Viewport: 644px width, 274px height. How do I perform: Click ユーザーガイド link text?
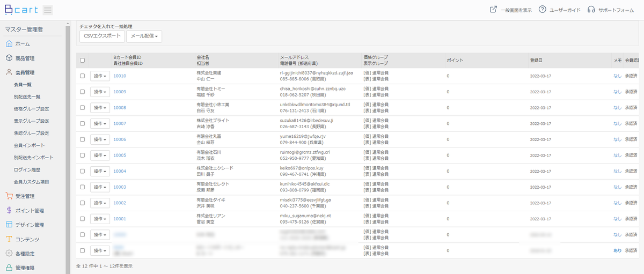pos(565,10)
